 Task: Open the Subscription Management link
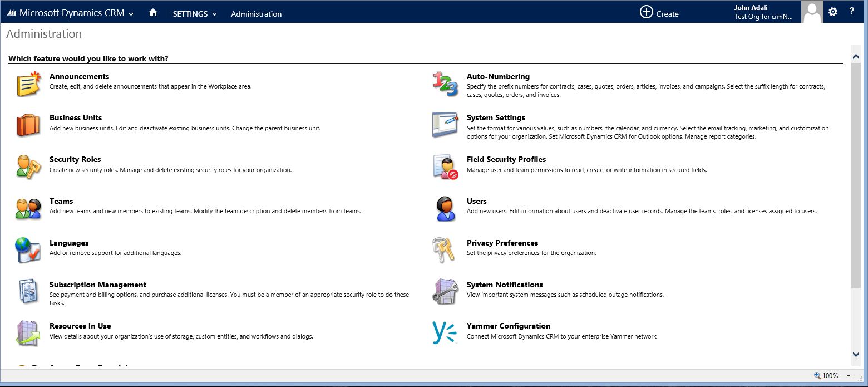pyautogui.click(x=97, y=285)
